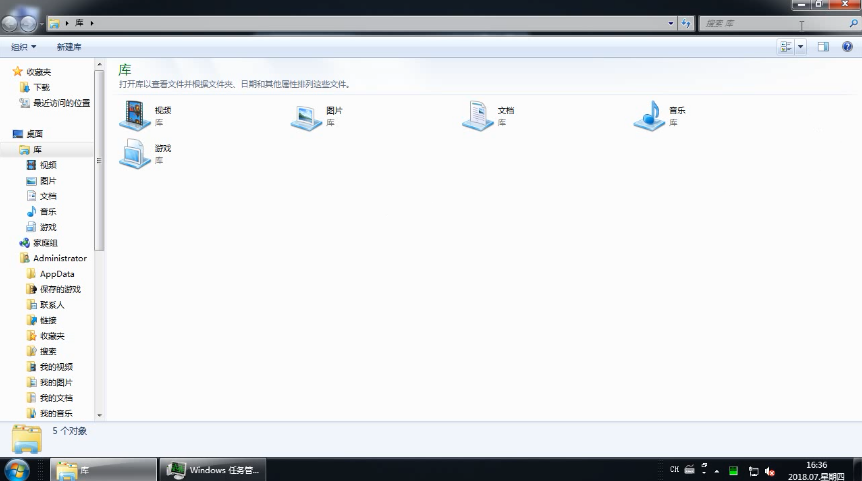Viewport: 862px width, 481px height.
Task: Select 图片 in the navigation tree
Action: 41,180
